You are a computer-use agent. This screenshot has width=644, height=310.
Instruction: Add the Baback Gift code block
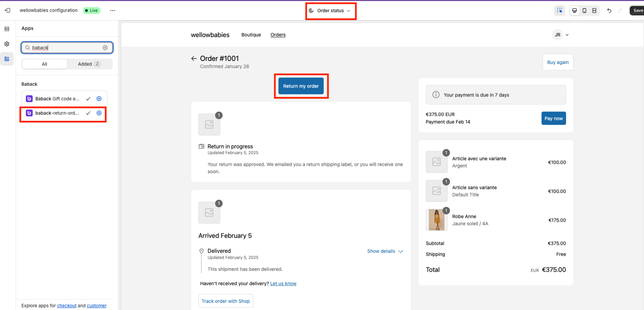tap(99, 99)
